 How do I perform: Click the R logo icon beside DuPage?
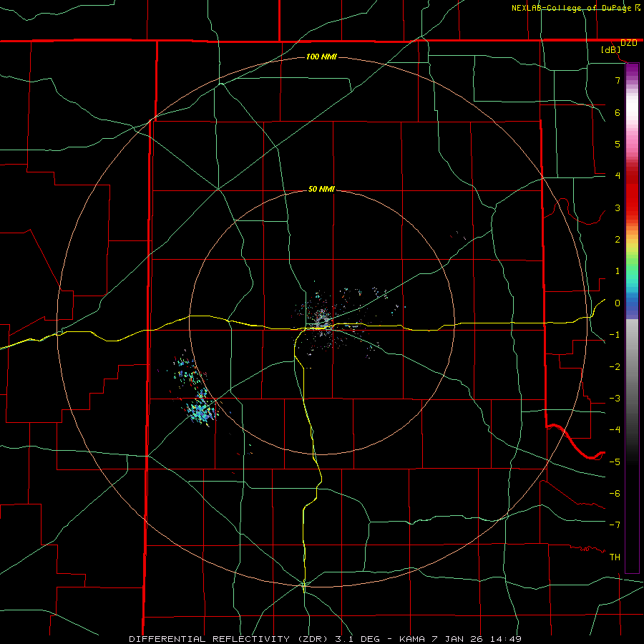638,7
